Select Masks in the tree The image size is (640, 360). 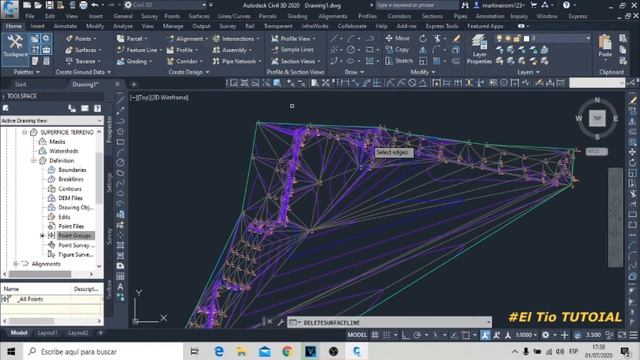pyautogui.click(x=57, y=142)
